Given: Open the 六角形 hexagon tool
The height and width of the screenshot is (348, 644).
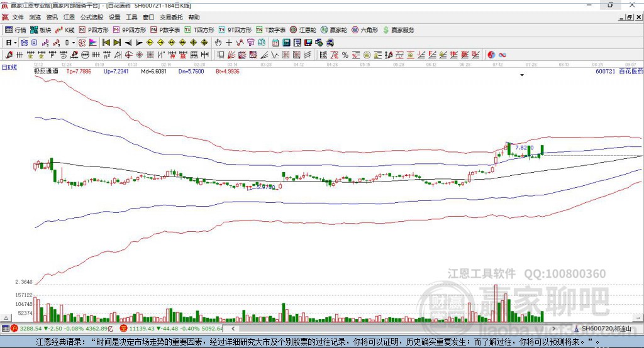Looking at the screenshot, I should tap(365, 30).
